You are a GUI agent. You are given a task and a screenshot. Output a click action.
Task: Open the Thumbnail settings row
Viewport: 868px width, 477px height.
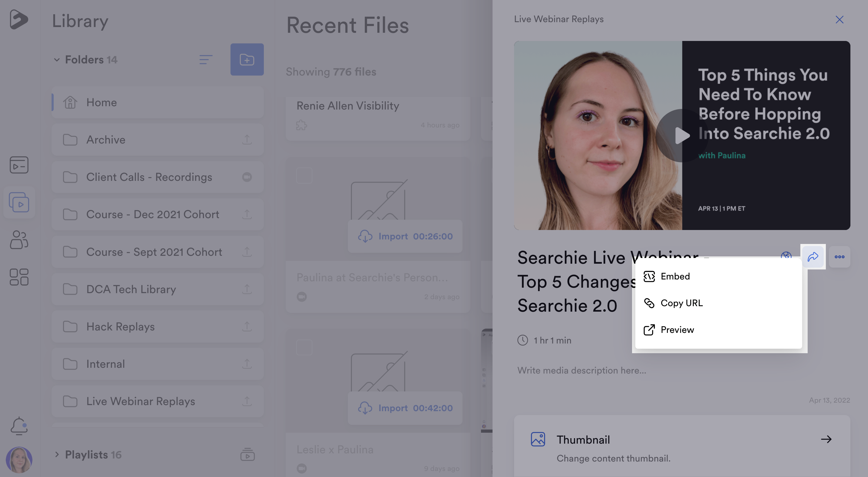coord(682,446)
